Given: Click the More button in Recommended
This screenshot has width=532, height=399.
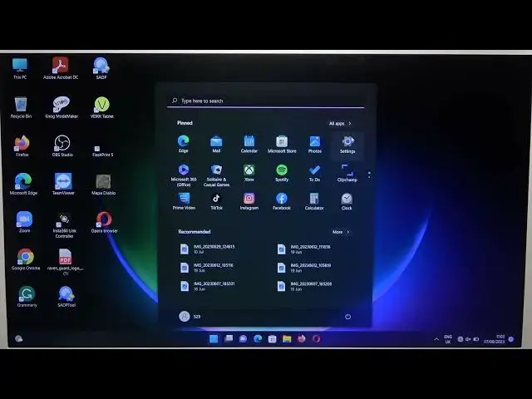Looking at the screenshot, I should [x=341, y=232].
